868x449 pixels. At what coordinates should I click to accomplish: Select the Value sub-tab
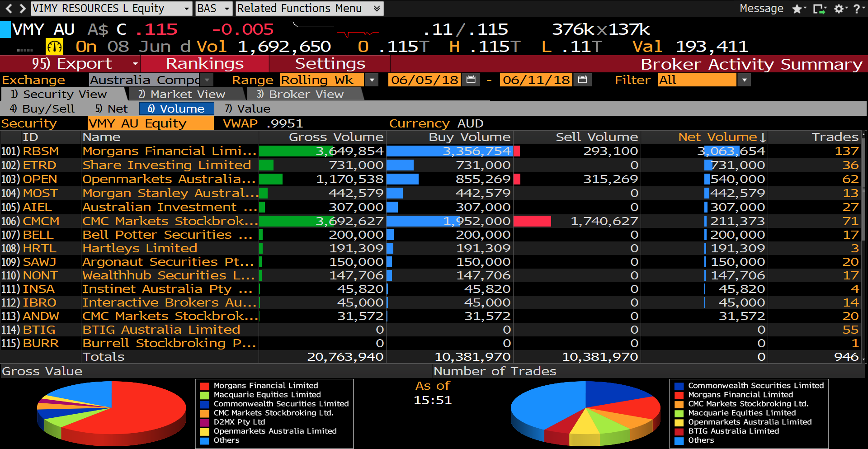coord(247,109)
